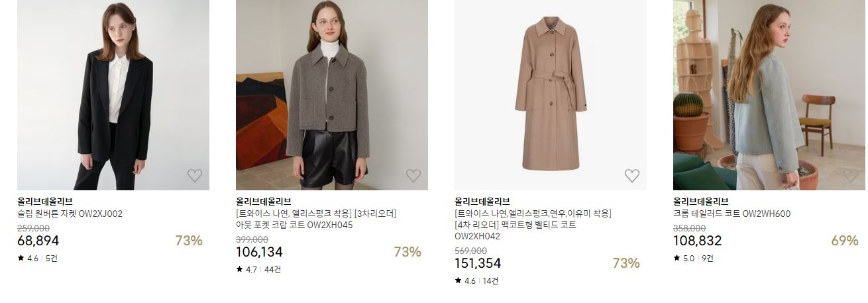This screenshot has height=303, width=868.
Task: Click product title ending OW2XH042
Action: (x=533, y=225)
